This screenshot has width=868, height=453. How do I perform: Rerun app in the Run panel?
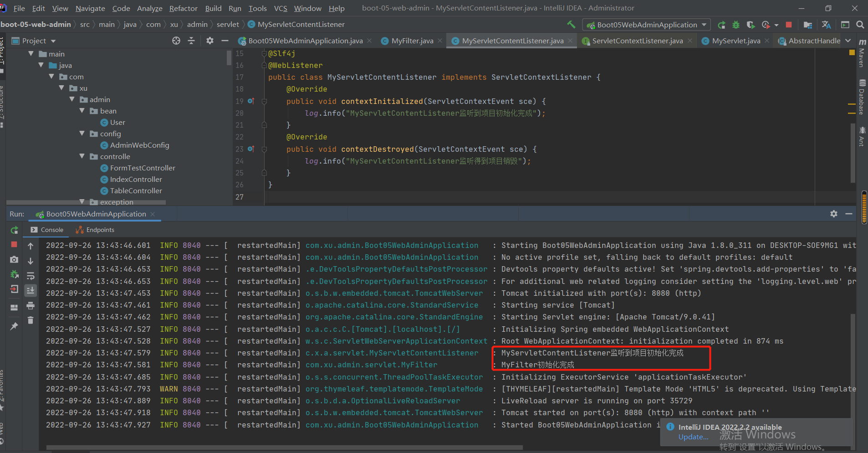pos(14,230)
